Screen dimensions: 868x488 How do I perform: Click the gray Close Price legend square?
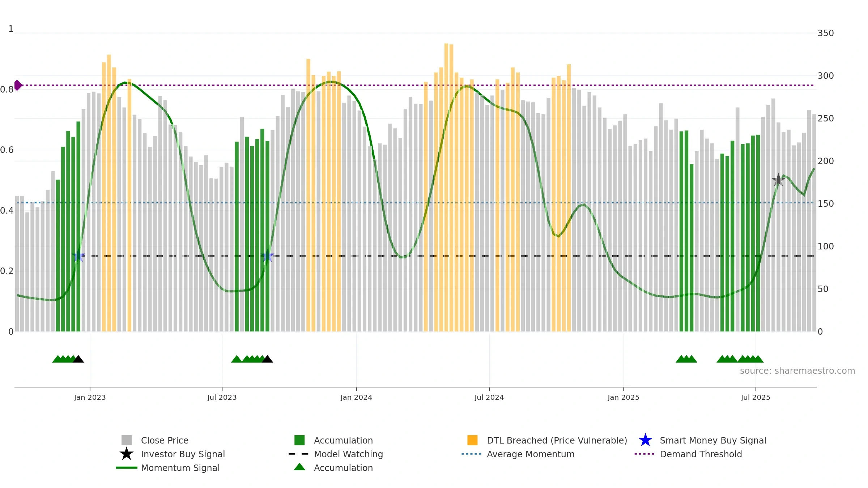pyautogui.click(x=127, y=440)
